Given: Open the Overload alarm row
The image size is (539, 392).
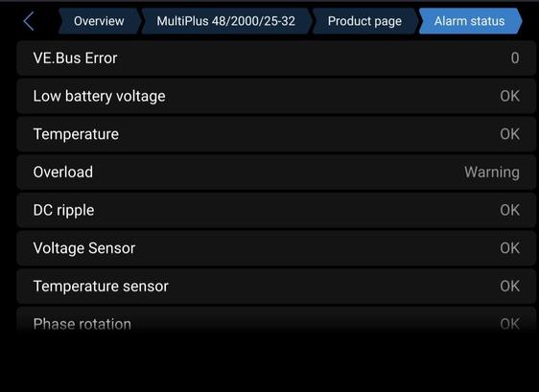Looking at the screenshot, I should pyautogui.click(x=276, y=173).
